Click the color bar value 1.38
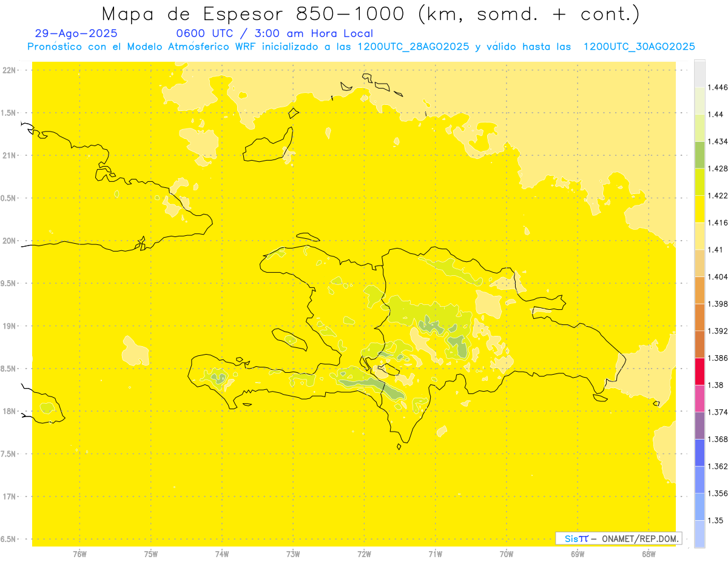 coord(715,385)
